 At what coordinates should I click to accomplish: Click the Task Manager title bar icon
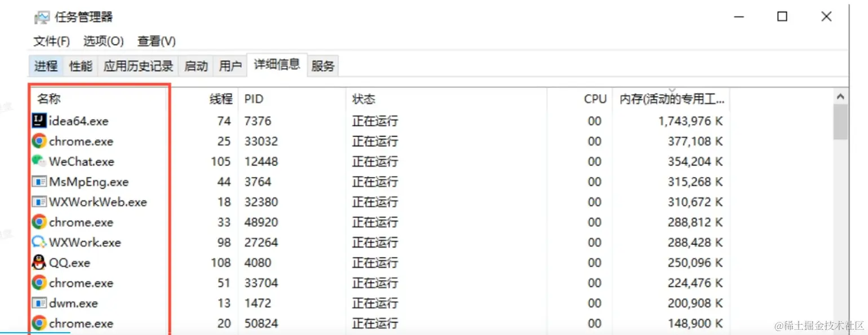click(x=42, y=17)
